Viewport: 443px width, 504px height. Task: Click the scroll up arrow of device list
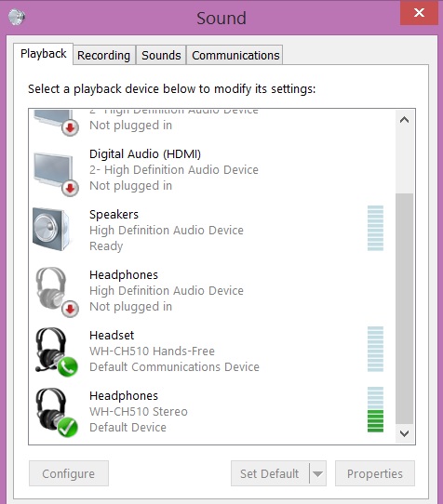click(x=405, y=120)
